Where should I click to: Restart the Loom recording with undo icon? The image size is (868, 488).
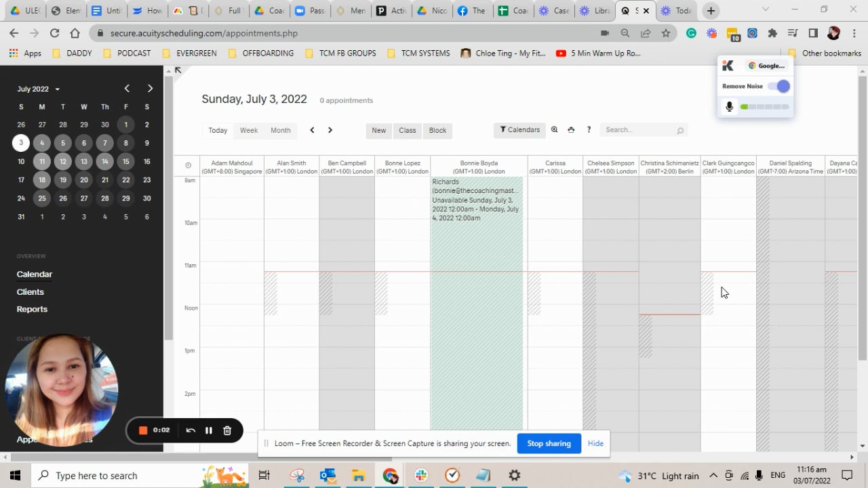(191, 430)
